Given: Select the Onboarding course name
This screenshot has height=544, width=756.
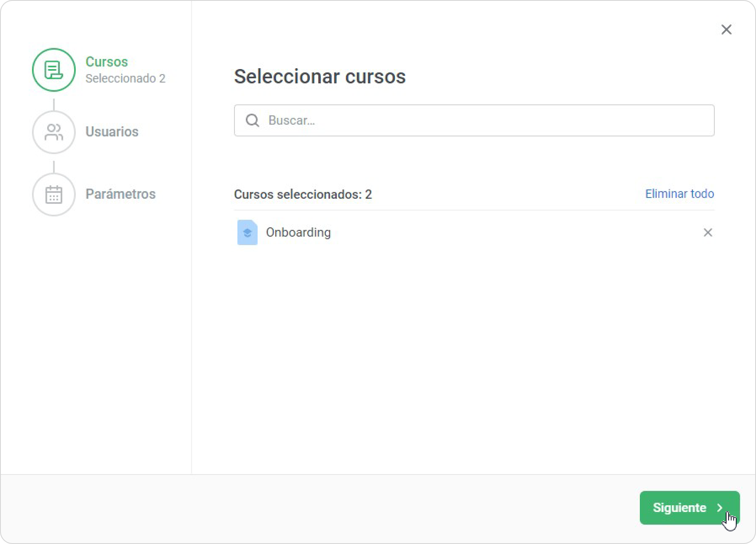Looking at the screenshot, I should point(298,232).
